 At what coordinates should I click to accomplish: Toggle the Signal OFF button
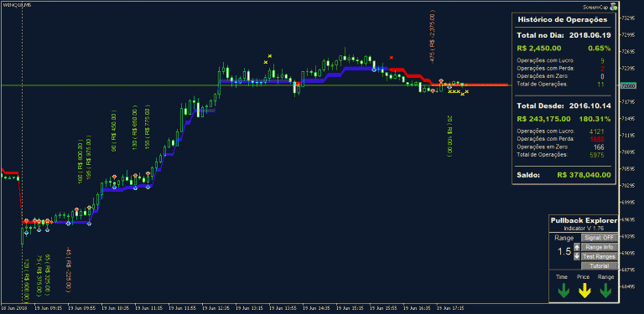pyautogui.click(x=599, y=237)
